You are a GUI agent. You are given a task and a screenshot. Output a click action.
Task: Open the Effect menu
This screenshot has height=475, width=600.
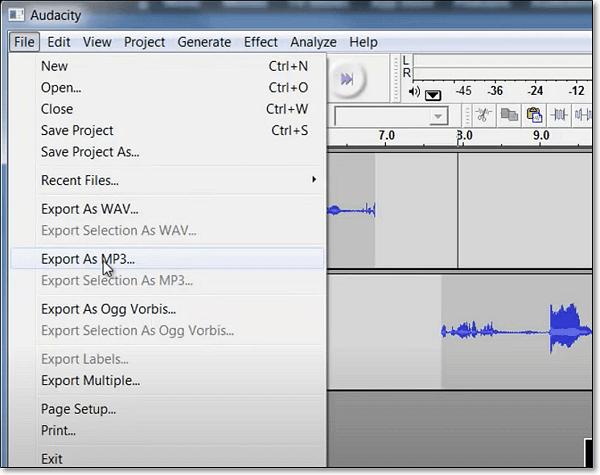pyautogui.click(x=261, y=42)
